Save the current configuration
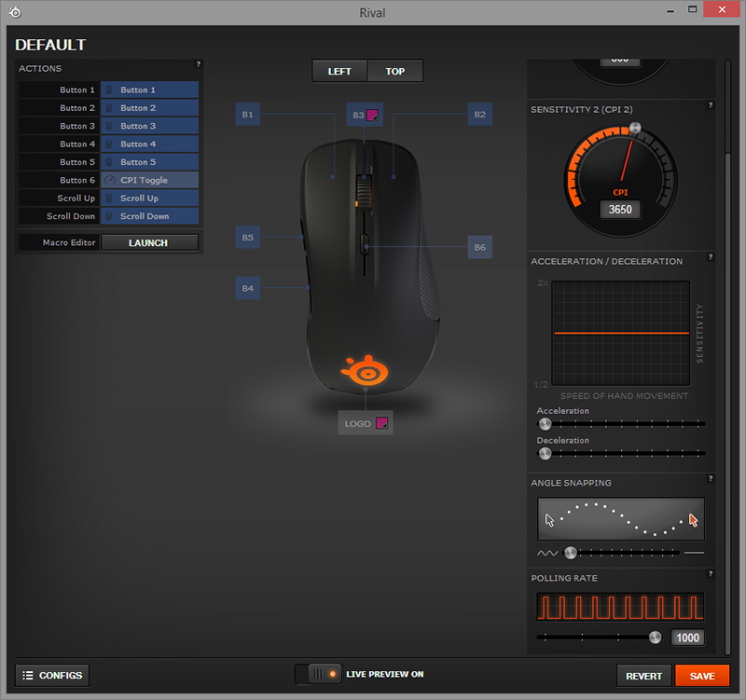The image size is (746, 700). click(x=702, y=676)
